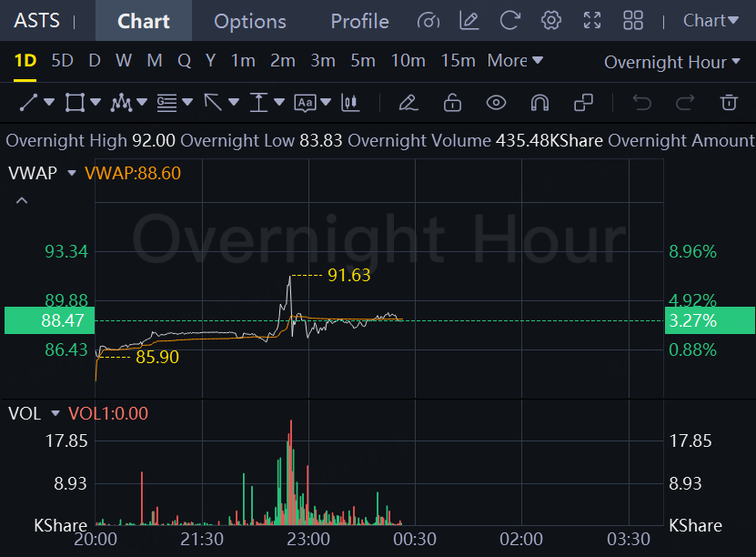Screen dimensions: 756x557
Task: Click the VOL1:0.00 value label
Action: click(108, 414)
